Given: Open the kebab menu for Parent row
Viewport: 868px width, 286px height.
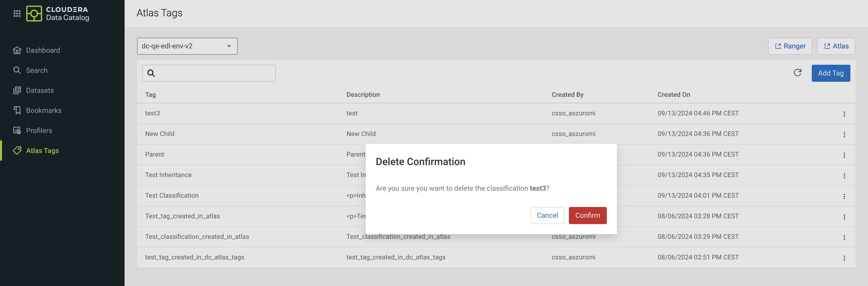Looking at the screenshot, I should [844, 155].
